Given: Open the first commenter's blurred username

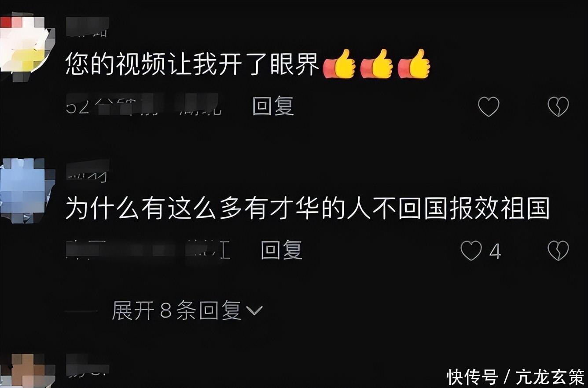Looking at the screenshot, I should (87, 26).
